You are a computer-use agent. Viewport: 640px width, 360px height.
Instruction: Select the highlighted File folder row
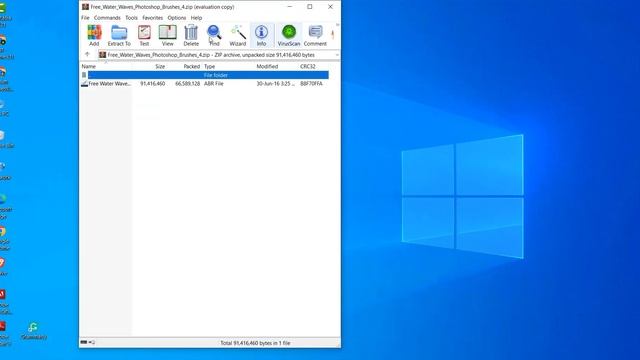[205, 75]
